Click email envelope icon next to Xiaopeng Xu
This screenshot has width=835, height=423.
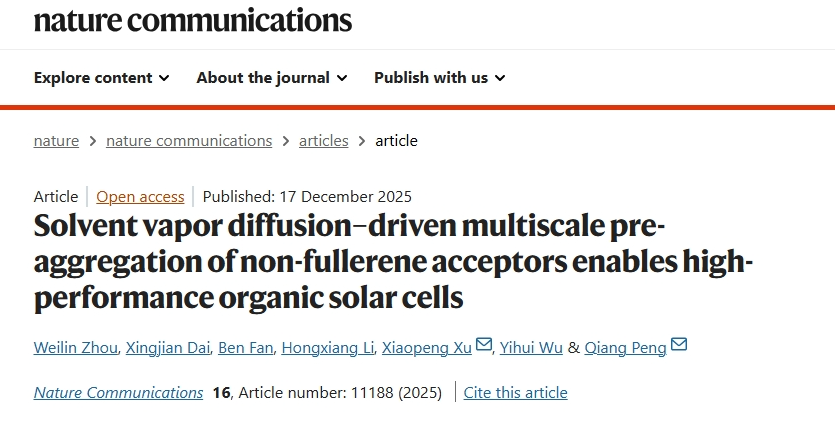click(484, 345)
